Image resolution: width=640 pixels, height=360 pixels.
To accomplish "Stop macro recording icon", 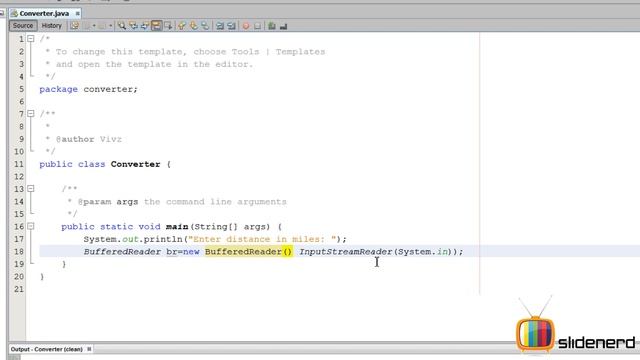I will [x=257, y=26].
